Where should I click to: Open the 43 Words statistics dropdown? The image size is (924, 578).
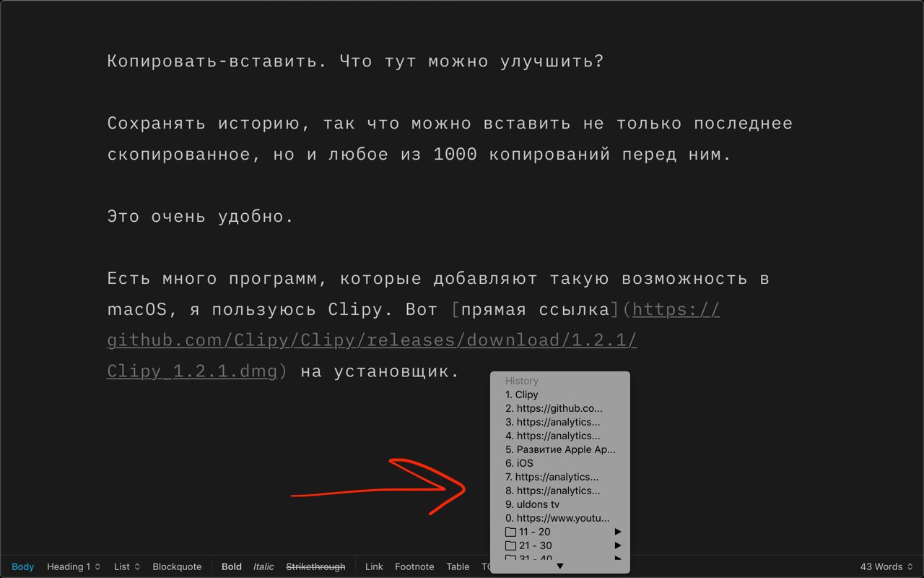(886, 566)
